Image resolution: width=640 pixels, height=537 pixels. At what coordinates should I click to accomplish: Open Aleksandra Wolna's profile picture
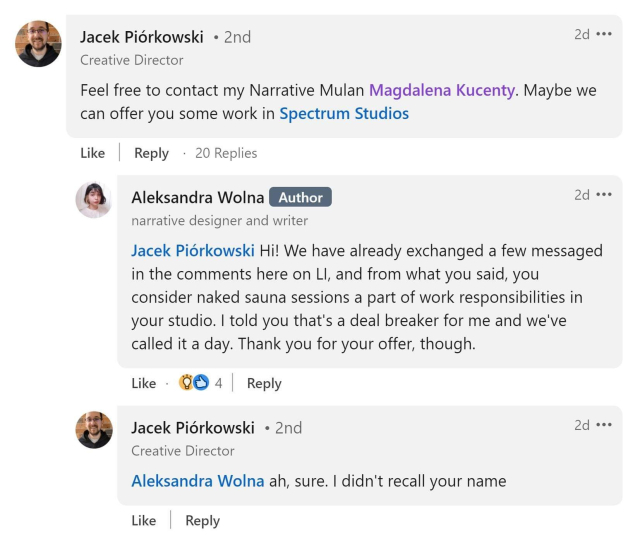coord(93,200)
